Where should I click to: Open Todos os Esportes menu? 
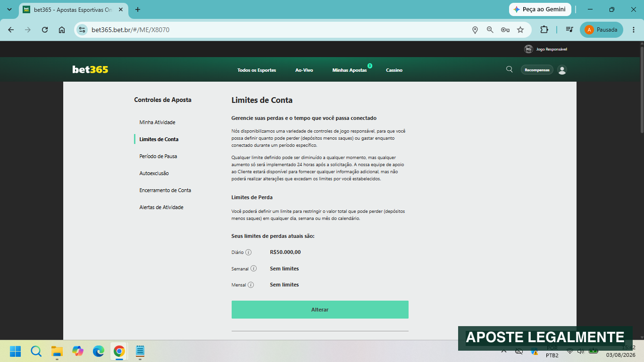tap(257, 70)
